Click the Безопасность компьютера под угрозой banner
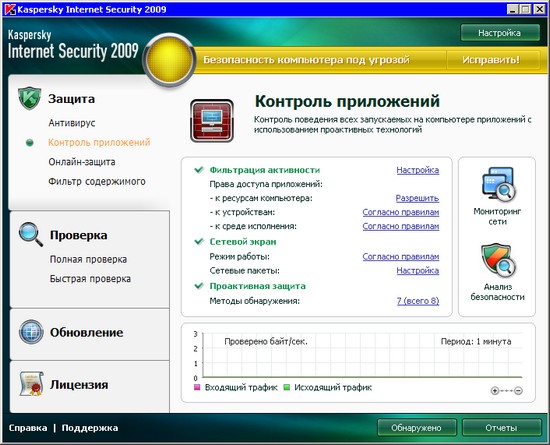Image resolution: width=550 pixels, height=445 pixels. pyautogui.click(x=307, y=60)
